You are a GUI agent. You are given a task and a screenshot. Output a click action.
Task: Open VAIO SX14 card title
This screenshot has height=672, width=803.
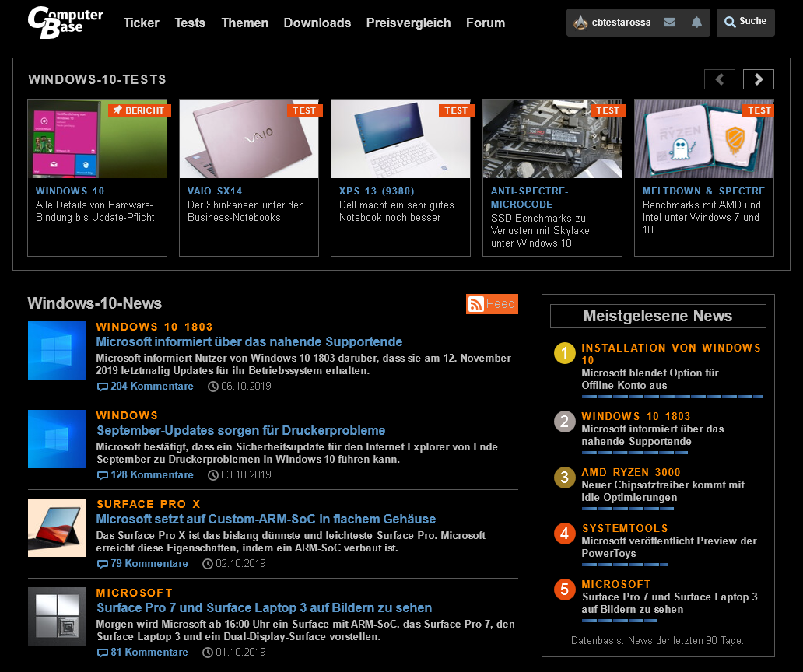point(215,191)
